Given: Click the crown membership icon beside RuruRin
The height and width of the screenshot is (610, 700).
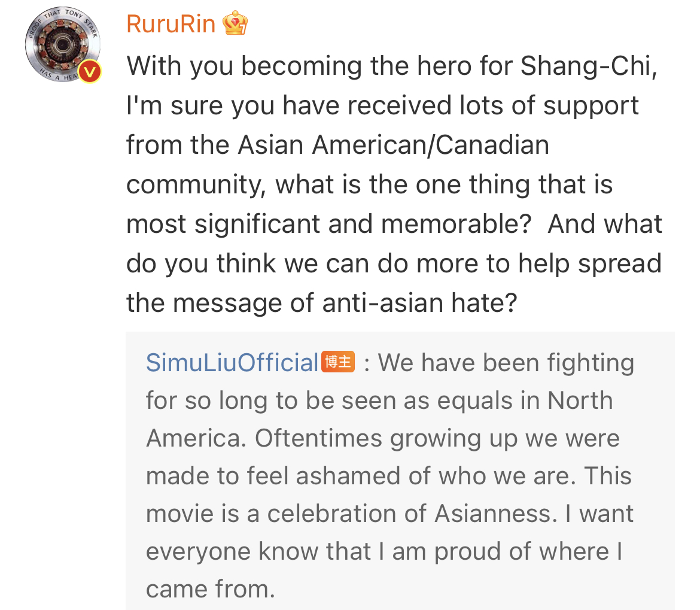Looking at the screenshot, I should pos(235,25).
